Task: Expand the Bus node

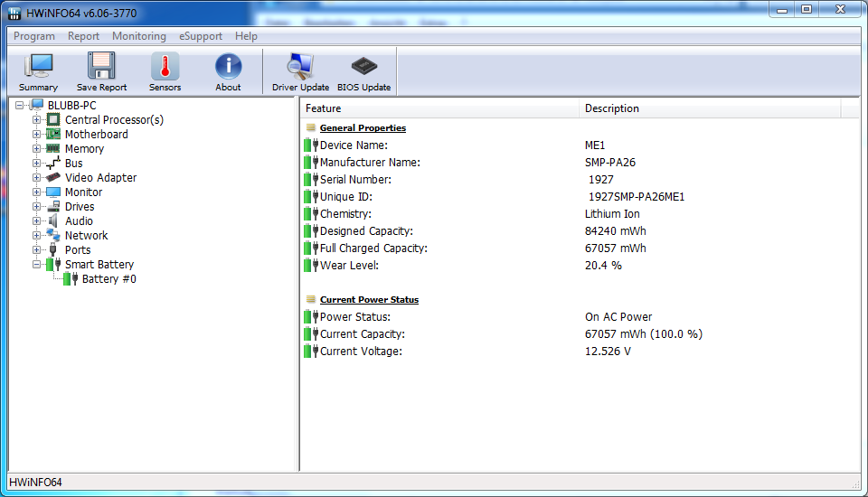Action: (36, 163)
